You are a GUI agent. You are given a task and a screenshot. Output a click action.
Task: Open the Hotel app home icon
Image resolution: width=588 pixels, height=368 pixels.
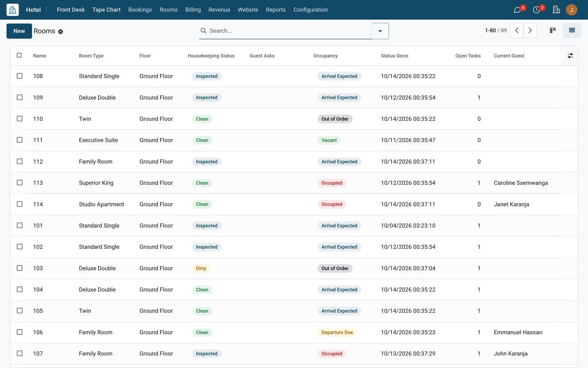pos(12,10)
